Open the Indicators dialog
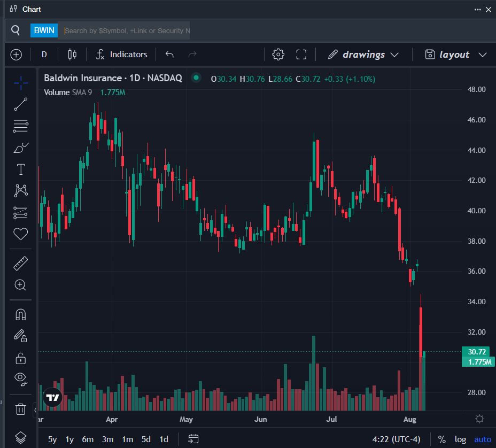Viewport: 496px width, 448px height. (122, 55)
